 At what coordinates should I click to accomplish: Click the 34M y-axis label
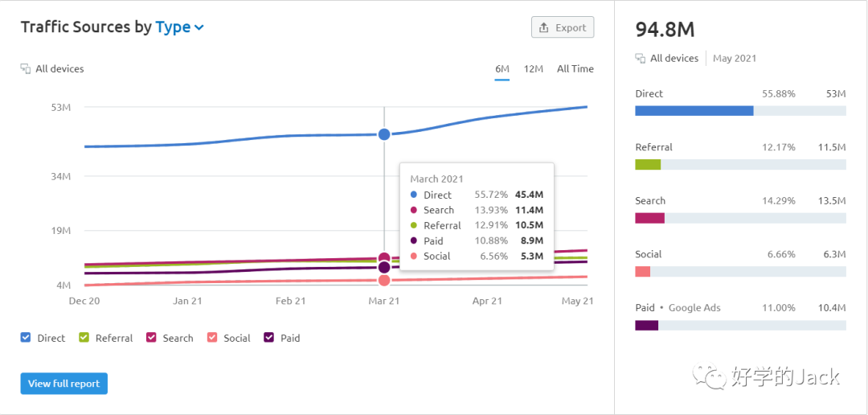[63, 177]
